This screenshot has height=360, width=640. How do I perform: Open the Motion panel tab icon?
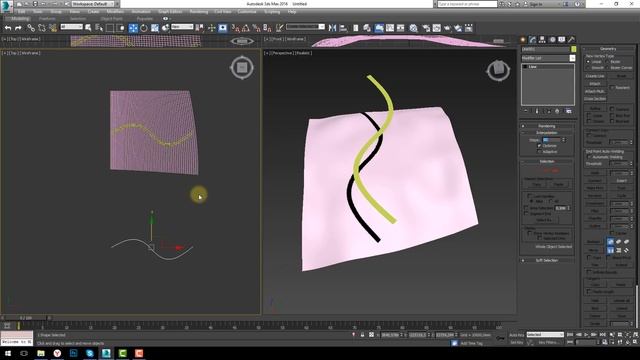552,39
